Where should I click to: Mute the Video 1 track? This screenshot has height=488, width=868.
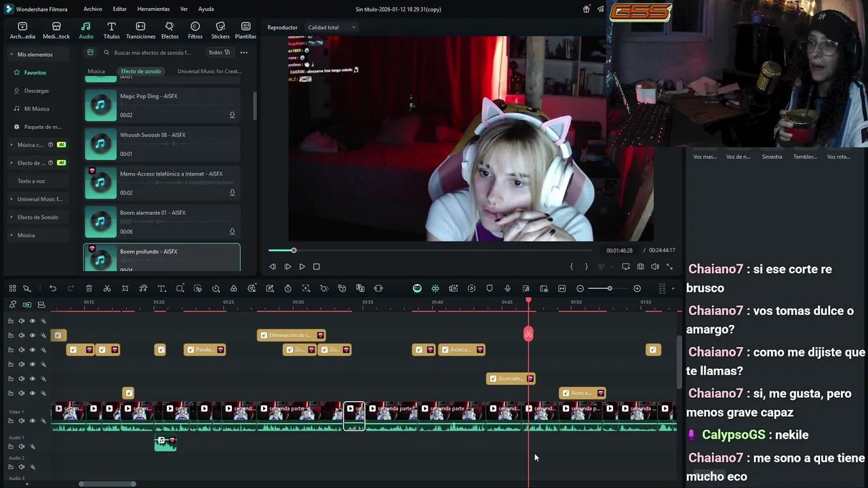21,421
